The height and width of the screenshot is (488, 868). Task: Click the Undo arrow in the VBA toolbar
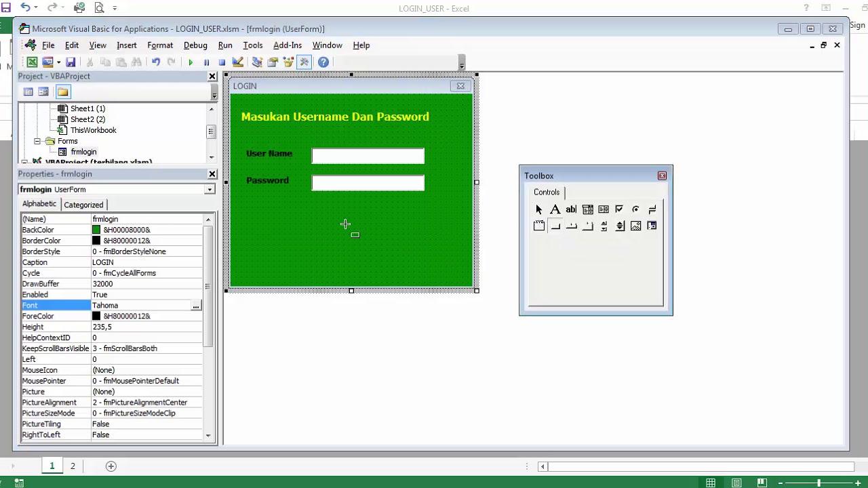155,62
